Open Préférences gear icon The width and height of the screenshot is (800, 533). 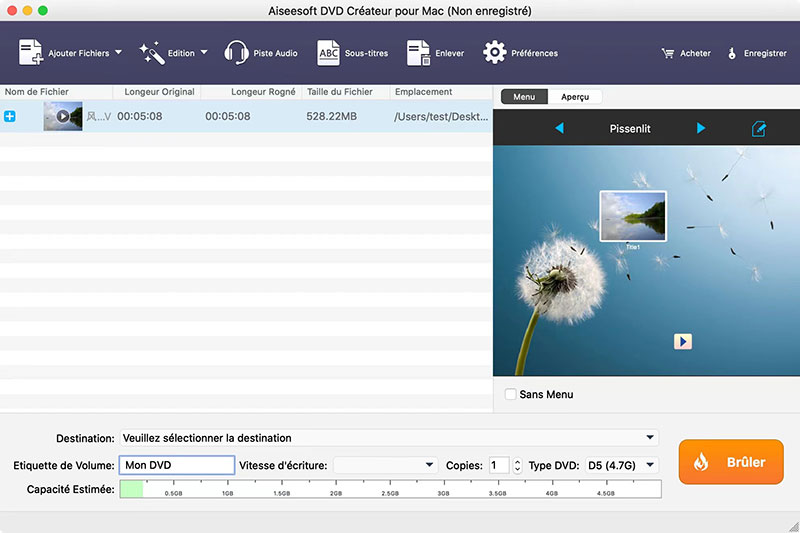pos(494,53)
